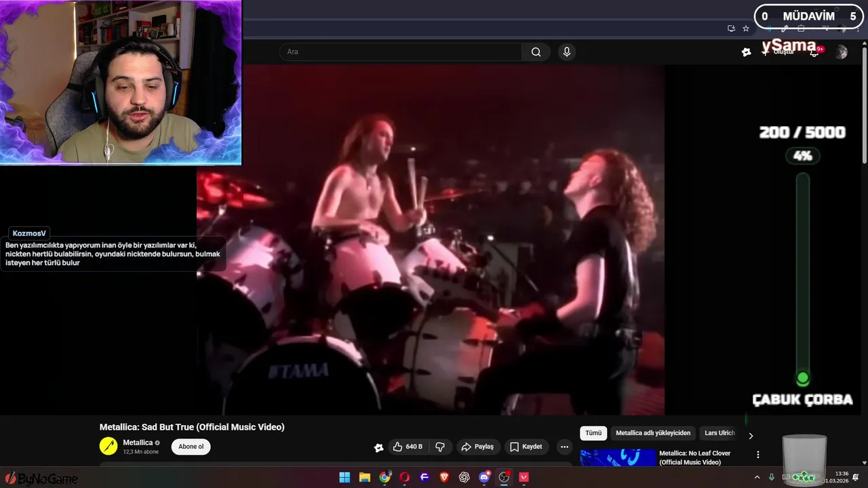The width and height of the screenshot is (868, 488).
Task: Click the sparkle Ask icon beside like button
Action: (x=378, y=447)
